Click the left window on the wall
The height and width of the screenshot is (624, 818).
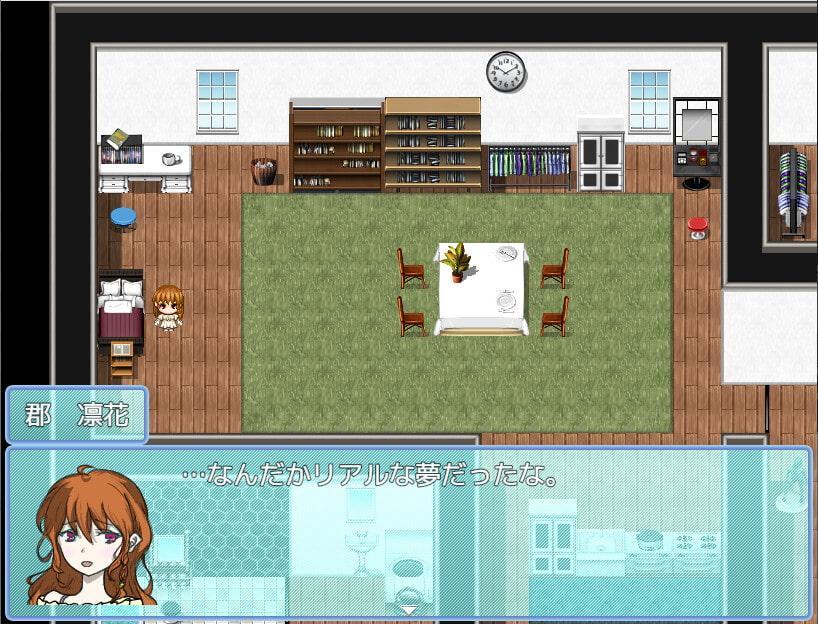217,100
